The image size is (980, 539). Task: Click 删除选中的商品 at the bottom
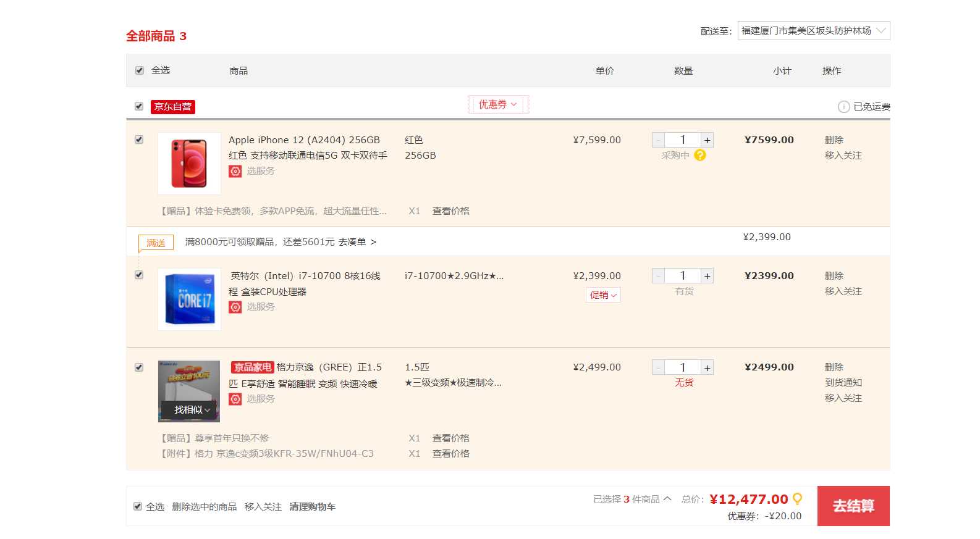click(204, 507)
